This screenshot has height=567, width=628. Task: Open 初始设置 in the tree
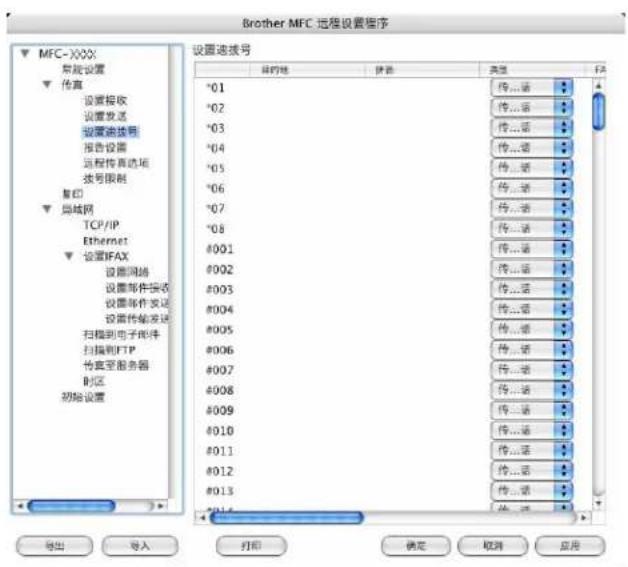(x=83, y=397)
